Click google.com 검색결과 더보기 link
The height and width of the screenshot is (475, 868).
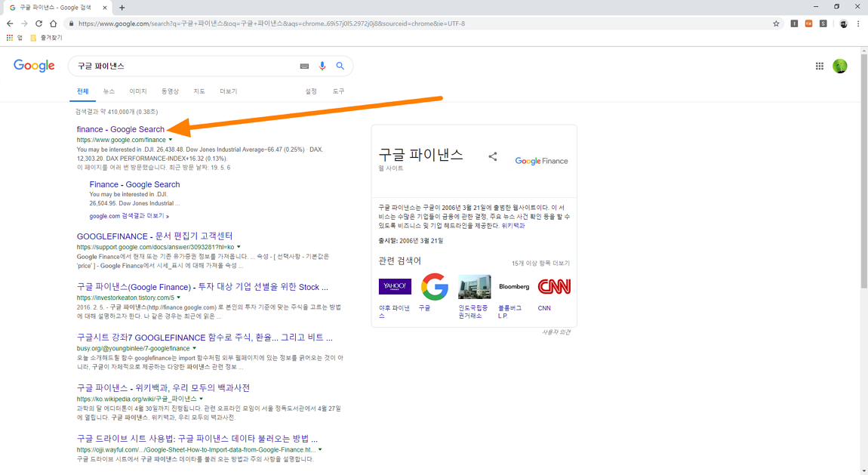click(129, 216)
